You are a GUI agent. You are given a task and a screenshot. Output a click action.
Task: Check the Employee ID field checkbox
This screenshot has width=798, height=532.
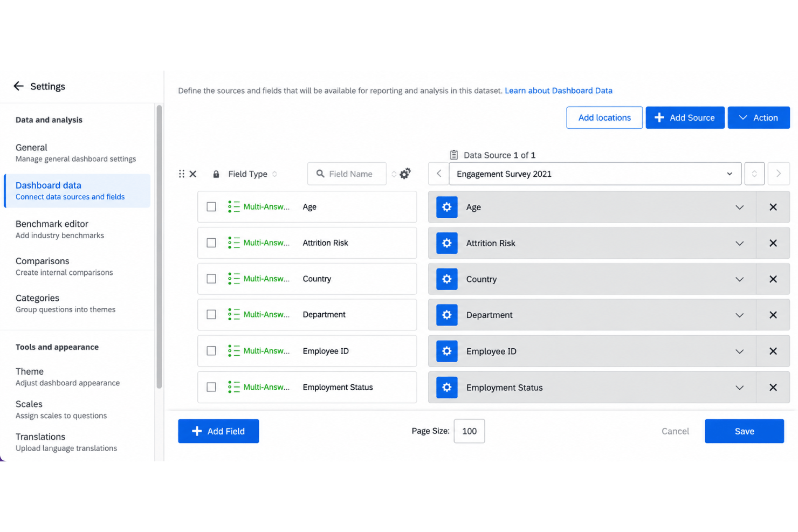211,351
